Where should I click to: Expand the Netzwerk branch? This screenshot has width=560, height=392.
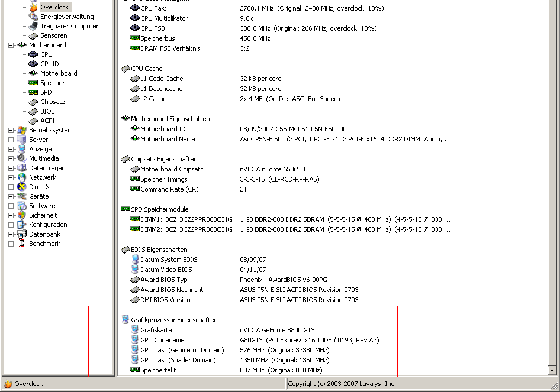point(11,177)
